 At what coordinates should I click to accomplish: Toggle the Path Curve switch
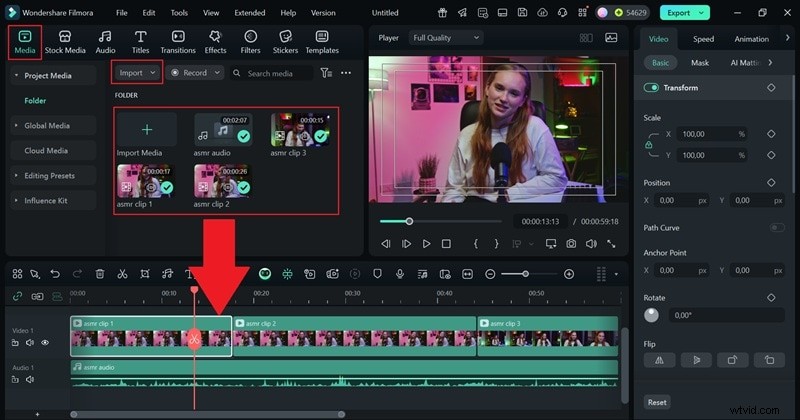pyautogui.click(x=777, y=228)
